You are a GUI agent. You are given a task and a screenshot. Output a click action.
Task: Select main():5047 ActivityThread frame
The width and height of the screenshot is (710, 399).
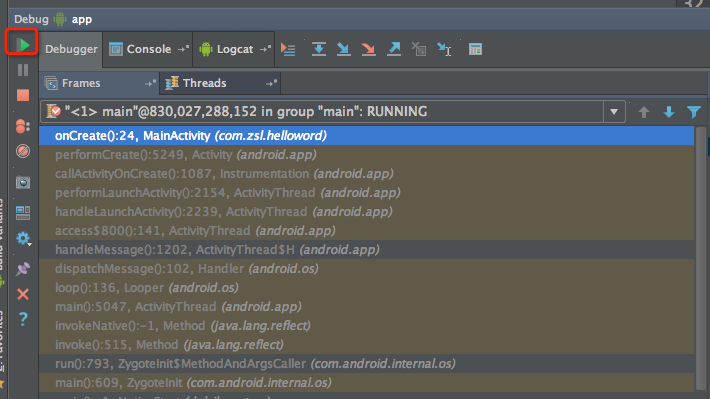(x=366, y=307)
